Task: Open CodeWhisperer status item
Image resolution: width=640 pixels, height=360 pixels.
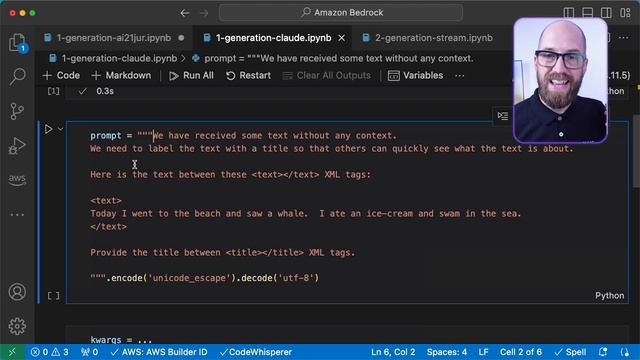Action: tap(256, 352)
